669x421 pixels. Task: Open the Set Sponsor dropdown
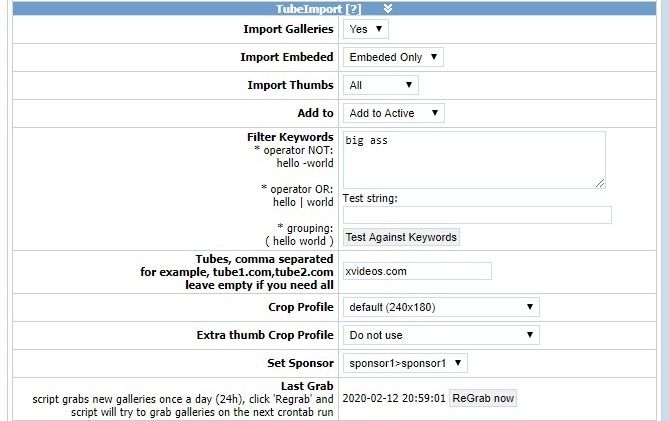click(x=405, y=363)
